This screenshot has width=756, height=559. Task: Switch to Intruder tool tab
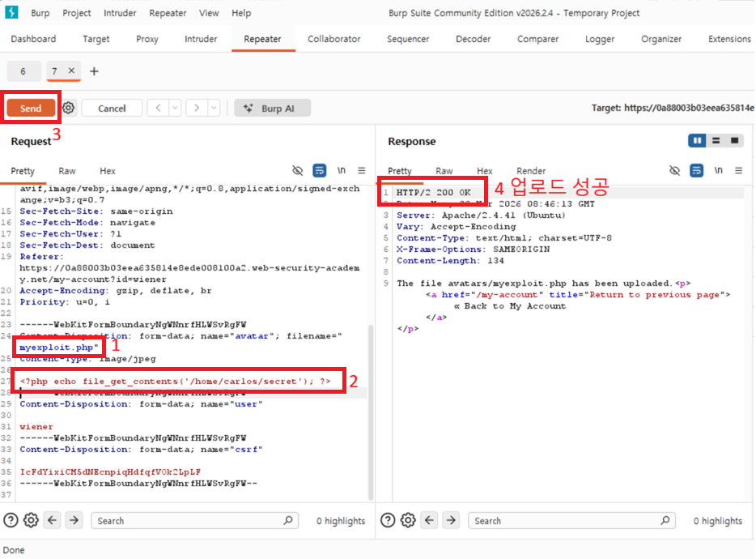pos(201,39)
